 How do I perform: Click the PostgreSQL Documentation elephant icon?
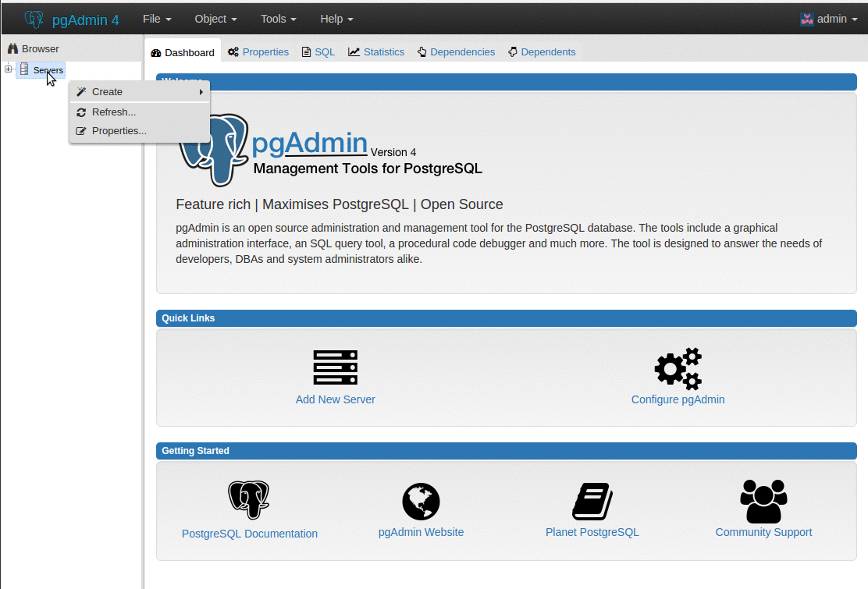[248, 500]
